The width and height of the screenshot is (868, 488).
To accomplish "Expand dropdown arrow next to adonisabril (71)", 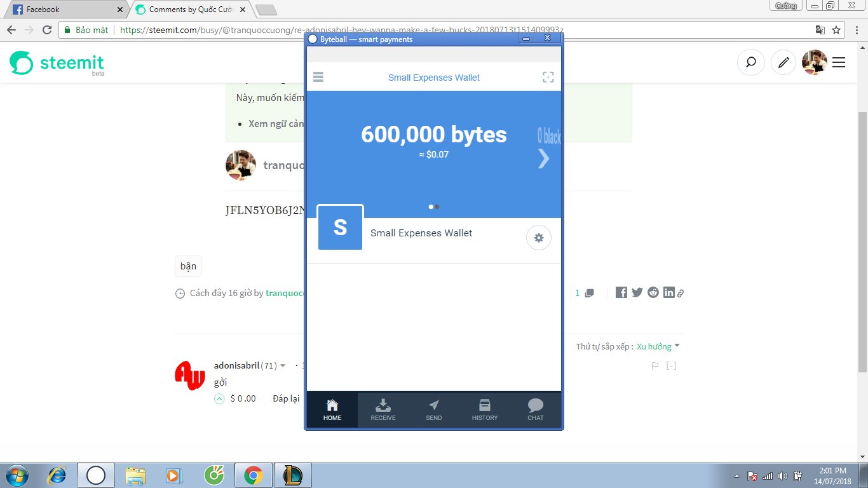I will (x=283, y=366).
